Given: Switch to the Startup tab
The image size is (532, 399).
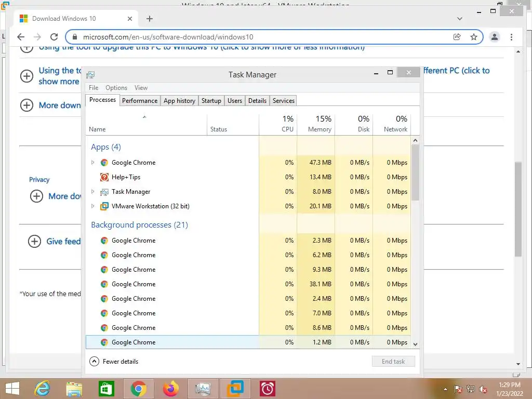Looking at the screenshot, I should click(211, 101).
